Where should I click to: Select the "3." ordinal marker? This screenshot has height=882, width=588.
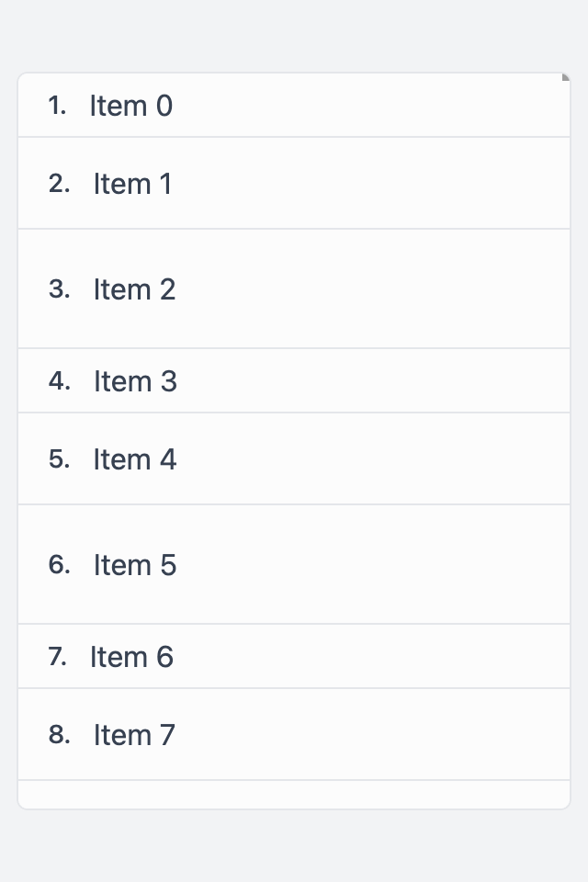pyautogui.click(x=59, y=288)
